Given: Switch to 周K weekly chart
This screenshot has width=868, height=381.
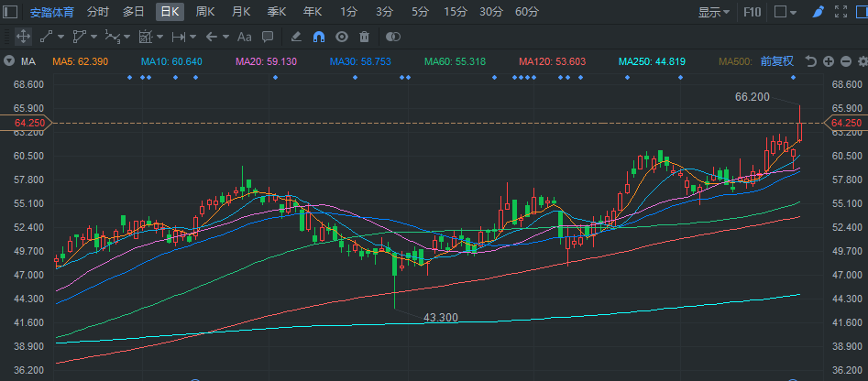Looking at the screenshot, I should (x=204, y=12).
